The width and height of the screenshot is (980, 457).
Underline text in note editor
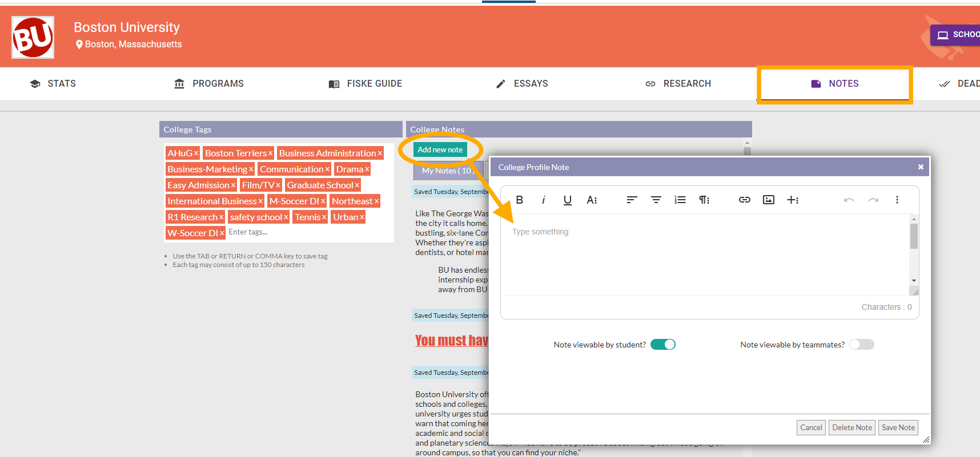pyautogui.click(x=568, y=200)
